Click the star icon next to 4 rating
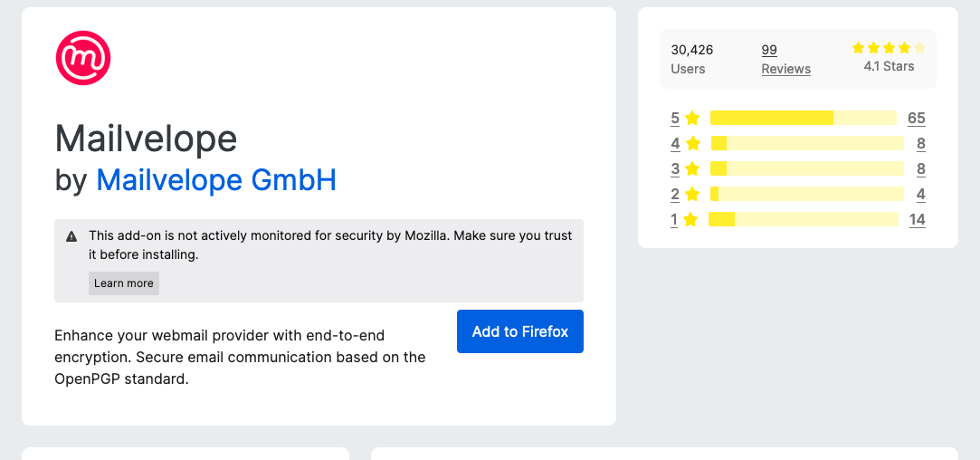The image size is (980, 460). 692,144
